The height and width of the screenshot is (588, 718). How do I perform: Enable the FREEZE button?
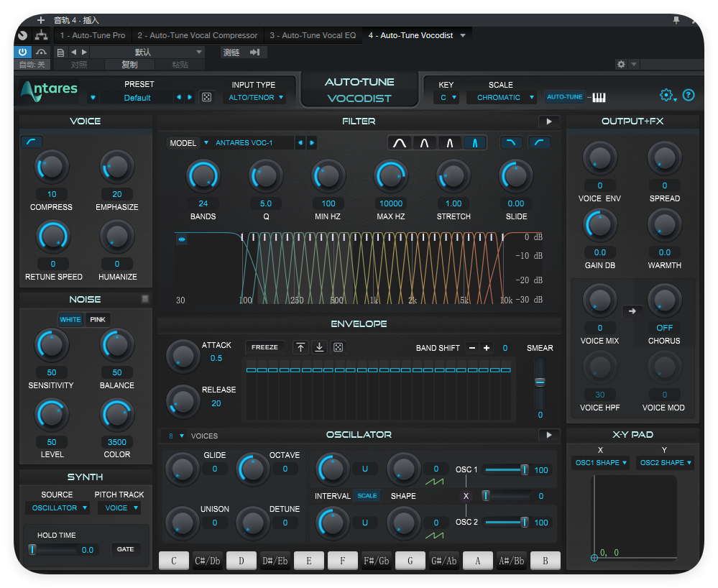264,347
